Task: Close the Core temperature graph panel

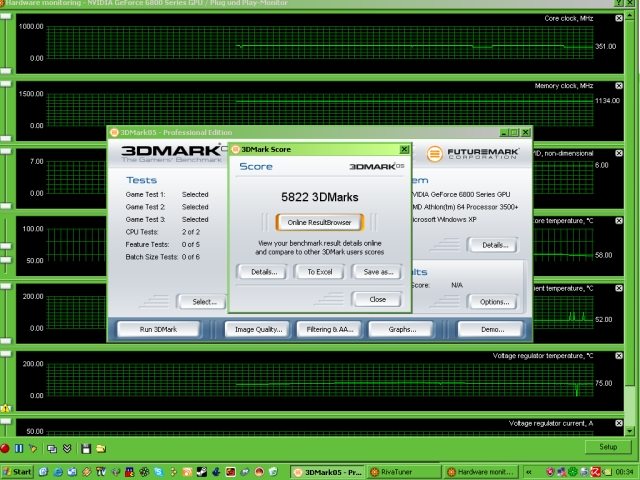Action: pyautogui.click(x=619, y=221)
